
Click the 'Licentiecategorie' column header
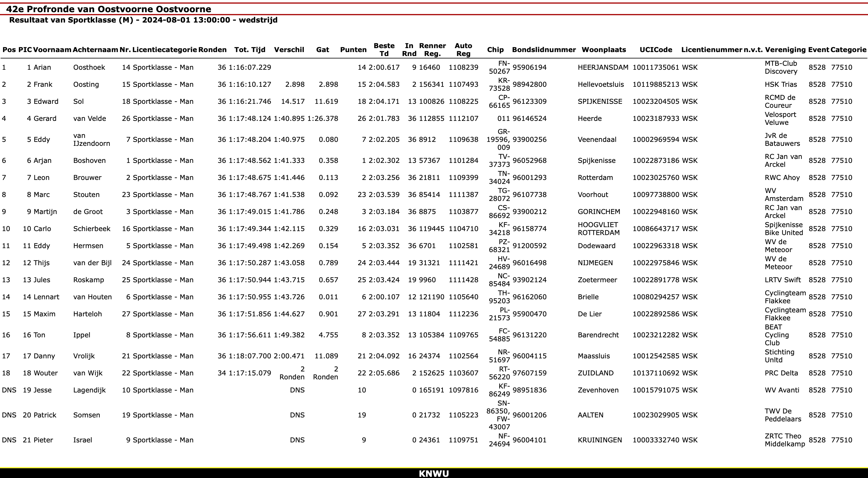coord(165,50)
